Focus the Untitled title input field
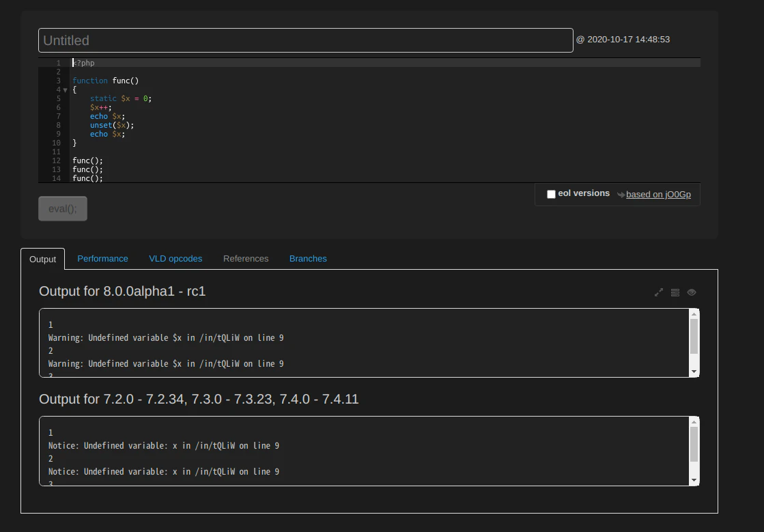The width and height of the screenshot is (764, 532). coord(305,40)
